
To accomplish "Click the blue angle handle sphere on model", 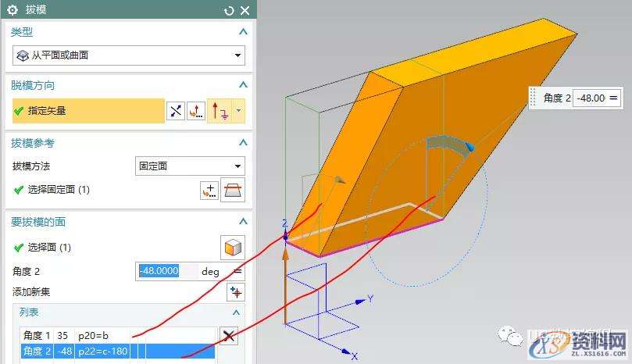I will [x=470, y=146].
